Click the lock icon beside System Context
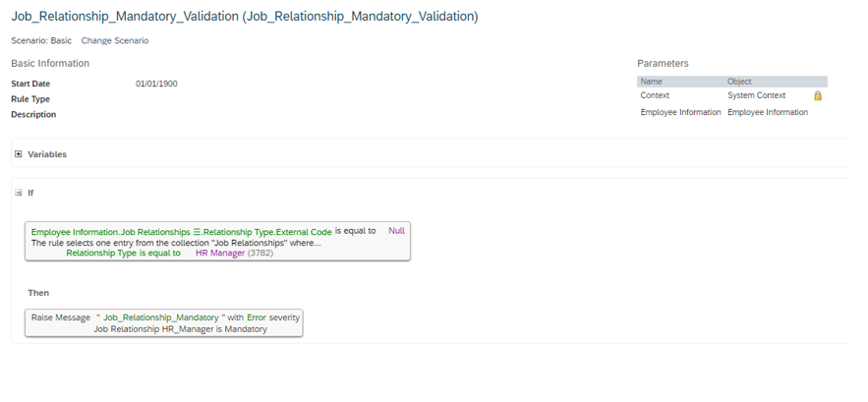Screen dimensions: 868x402 pos(818,95)
